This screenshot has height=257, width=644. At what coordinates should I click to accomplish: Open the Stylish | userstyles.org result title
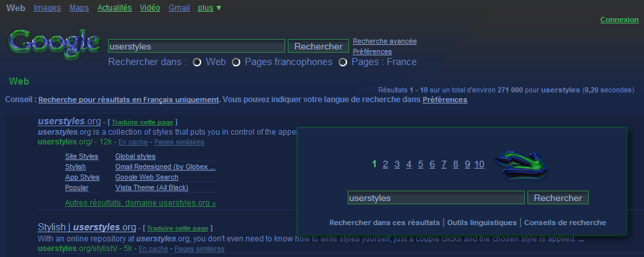pyautogui.click(x=87, y=227)
